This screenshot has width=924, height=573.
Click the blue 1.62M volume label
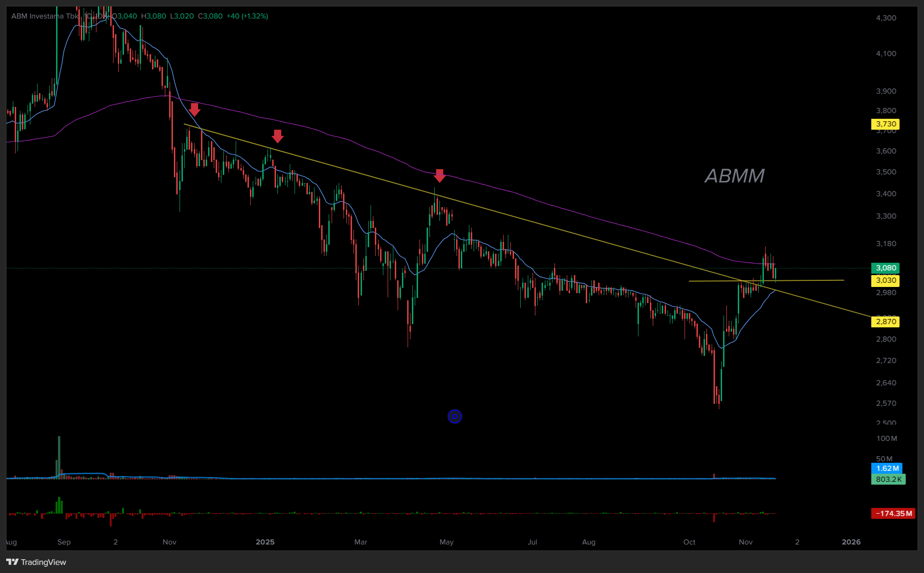886,468
